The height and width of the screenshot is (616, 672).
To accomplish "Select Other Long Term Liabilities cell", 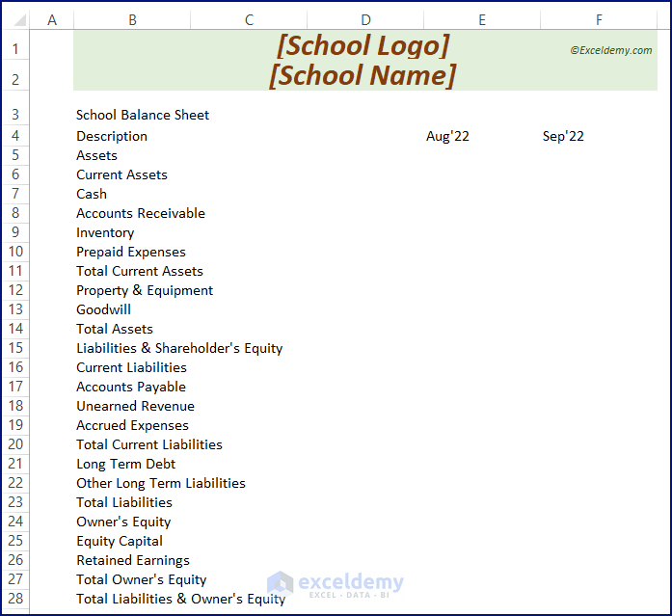I will pos(161,483).
